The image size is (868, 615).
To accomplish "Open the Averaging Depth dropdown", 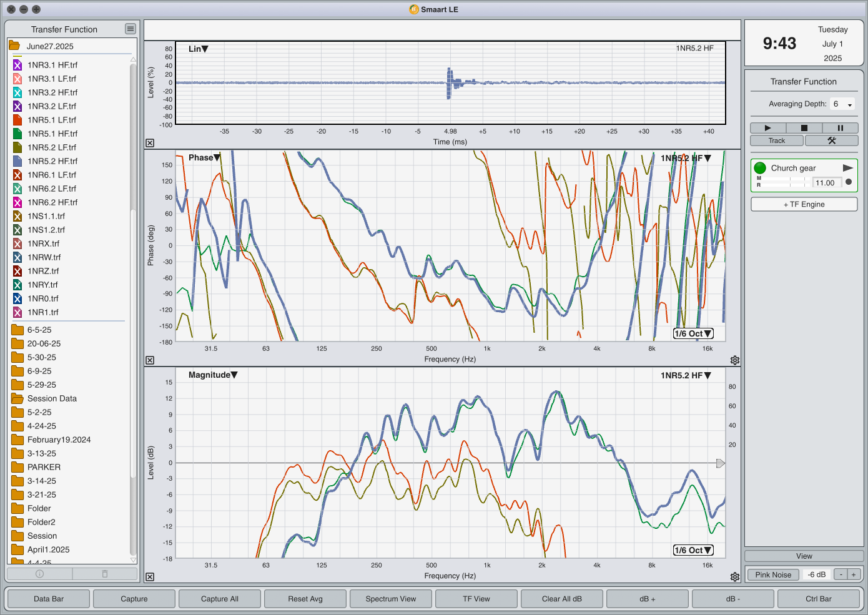I will [x=842, y=104].
